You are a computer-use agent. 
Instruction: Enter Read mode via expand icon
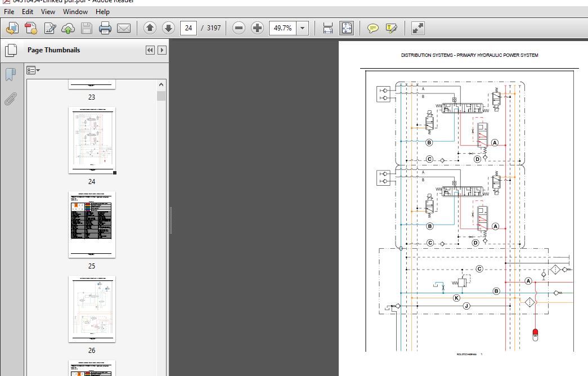[x=418, y=28]
